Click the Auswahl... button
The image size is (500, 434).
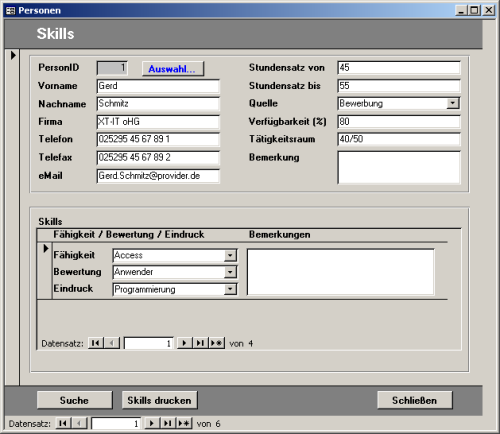tap(173, 69)
